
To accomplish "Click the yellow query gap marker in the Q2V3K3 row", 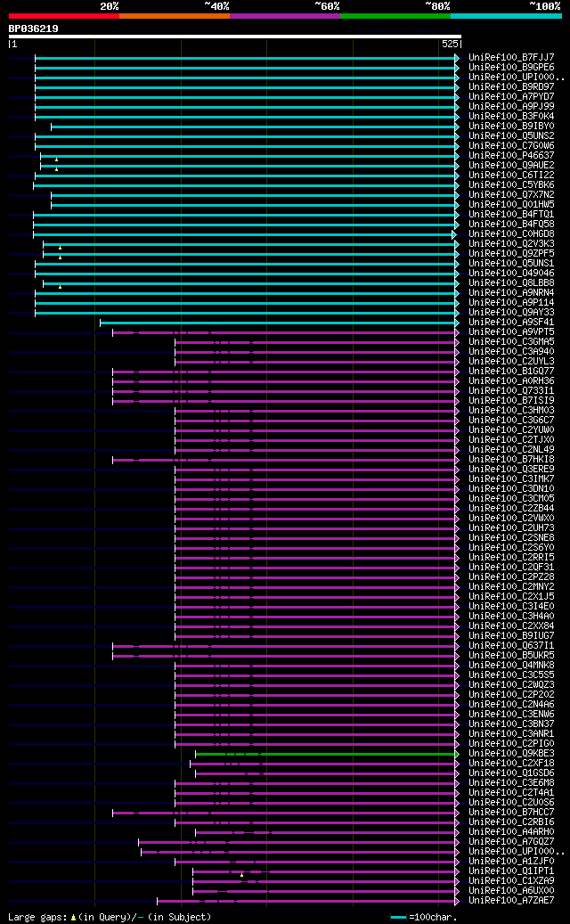I will tap(60, 248).
